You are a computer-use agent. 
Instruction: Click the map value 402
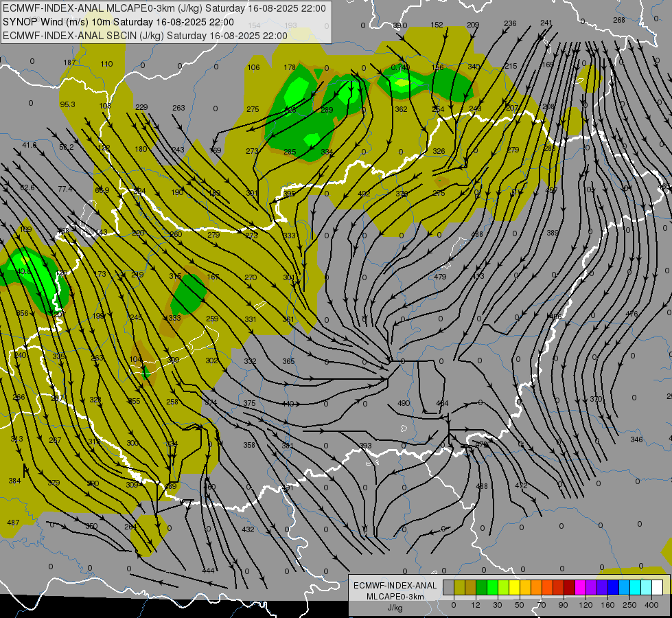point(364,194)
